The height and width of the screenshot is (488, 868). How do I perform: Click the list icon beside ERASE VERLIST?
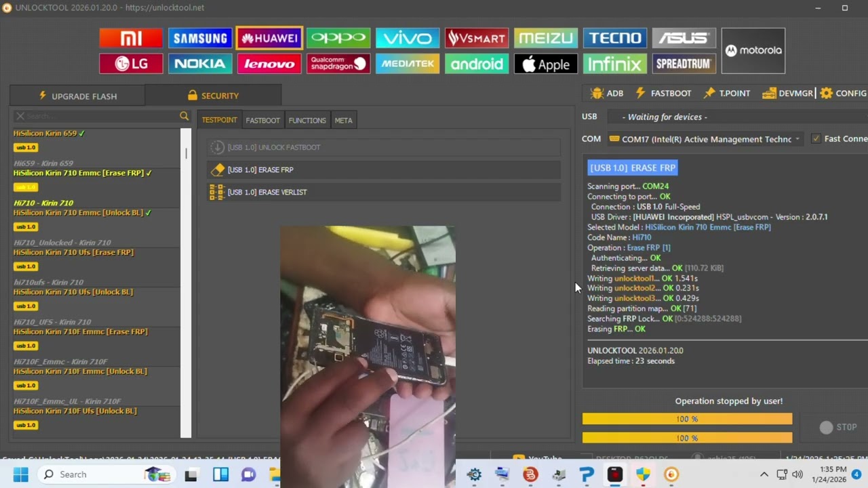pyautogui.click(x=217, y=192)
